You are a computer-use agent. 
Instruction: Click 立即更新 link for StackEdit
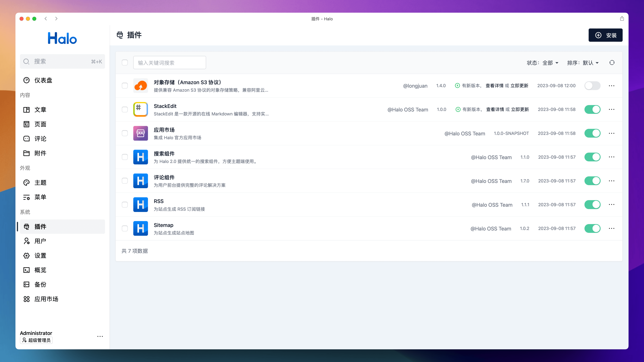pyautogui.click(x=520, y=109)
